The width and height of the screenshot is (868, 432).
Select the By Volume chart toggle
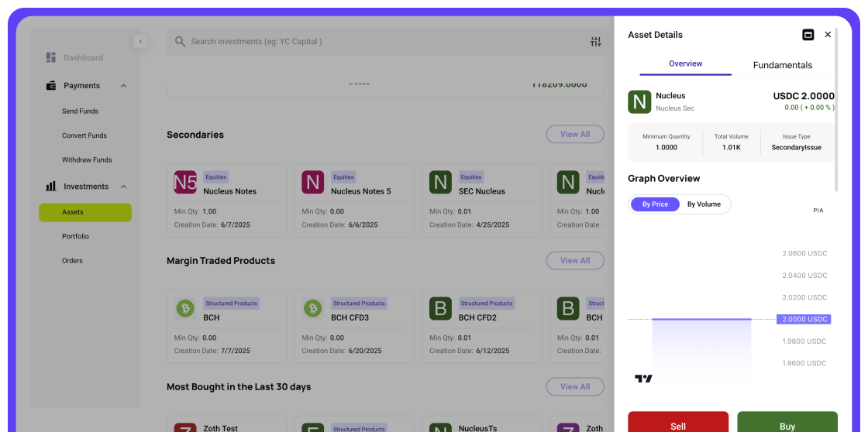(704, 204)
